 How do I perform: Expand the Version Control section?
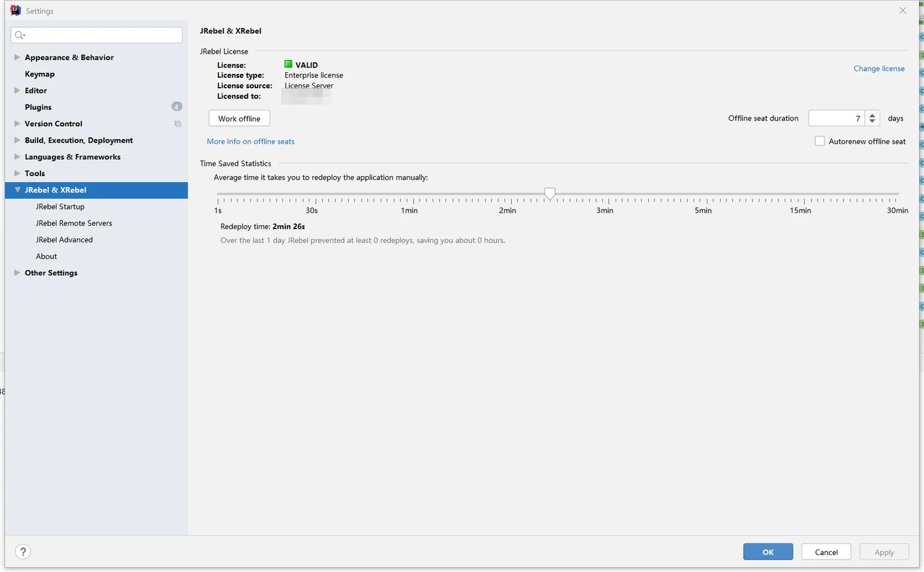click(17, 124)
